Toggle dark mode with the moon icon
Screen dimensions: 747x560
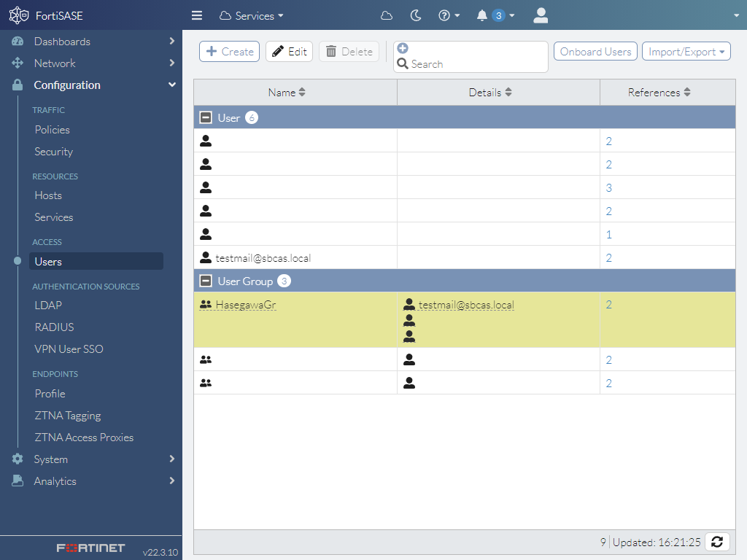coord(416,15)
